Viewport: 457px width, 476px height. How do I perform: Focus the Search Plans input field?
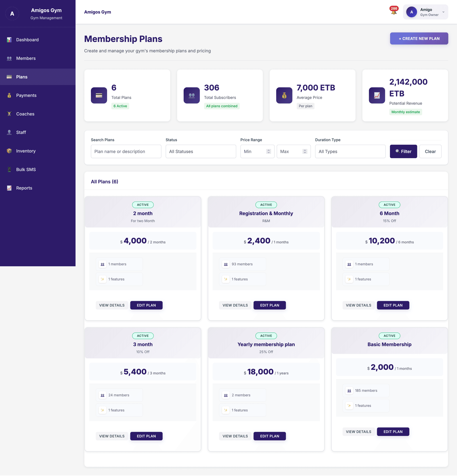[126, 152]
